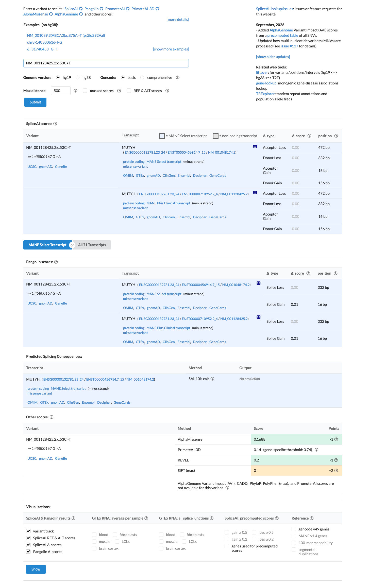Image resolution: width=369 pixels, height=588 pixels.
Task: Click the Show visualizations button
Action: [x=36, y=569]
